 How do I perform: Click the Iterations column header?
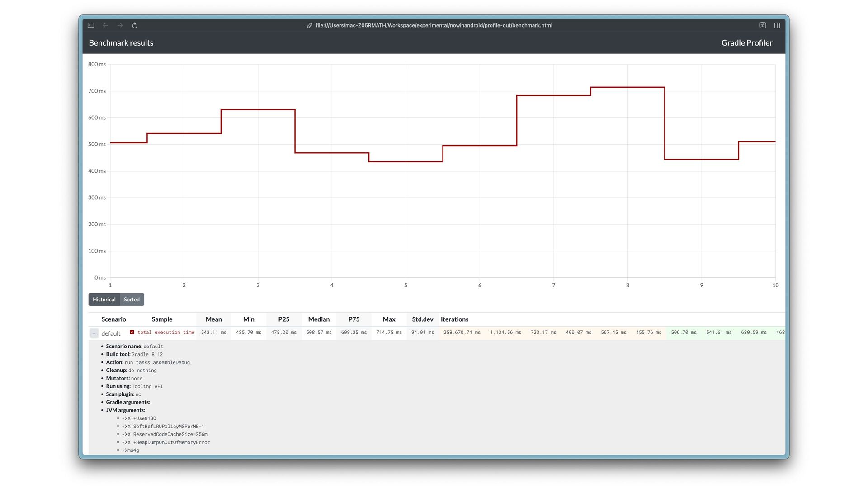click(454, 319)
